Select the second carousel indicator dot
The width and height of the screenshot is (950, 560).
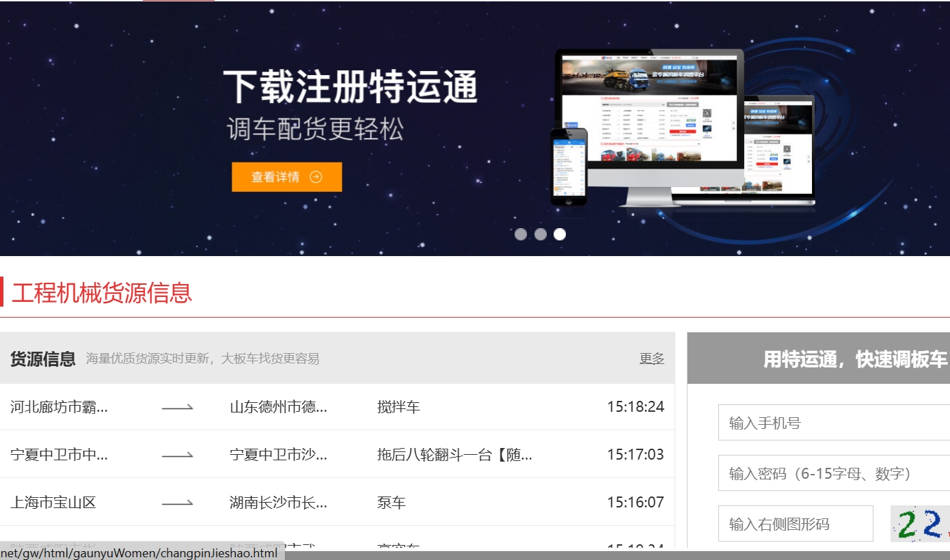(x=541, y=234)
